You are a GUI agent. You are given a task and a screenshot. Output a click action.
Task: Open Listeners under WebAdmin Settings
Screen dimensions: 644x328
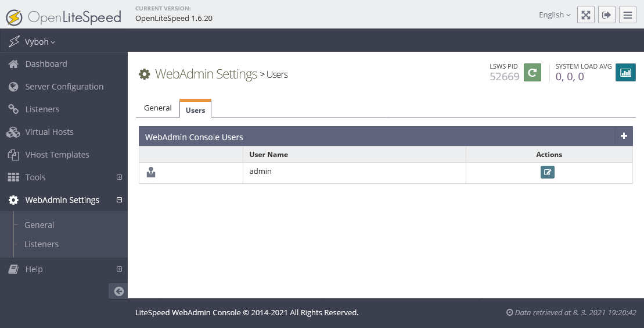pyautogui.click(x=41, y=244)
